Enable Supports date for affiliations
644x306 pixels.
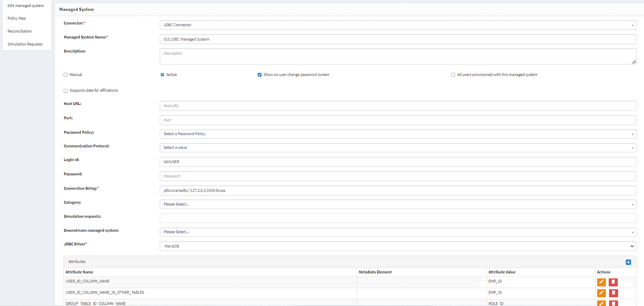(66, 91)
